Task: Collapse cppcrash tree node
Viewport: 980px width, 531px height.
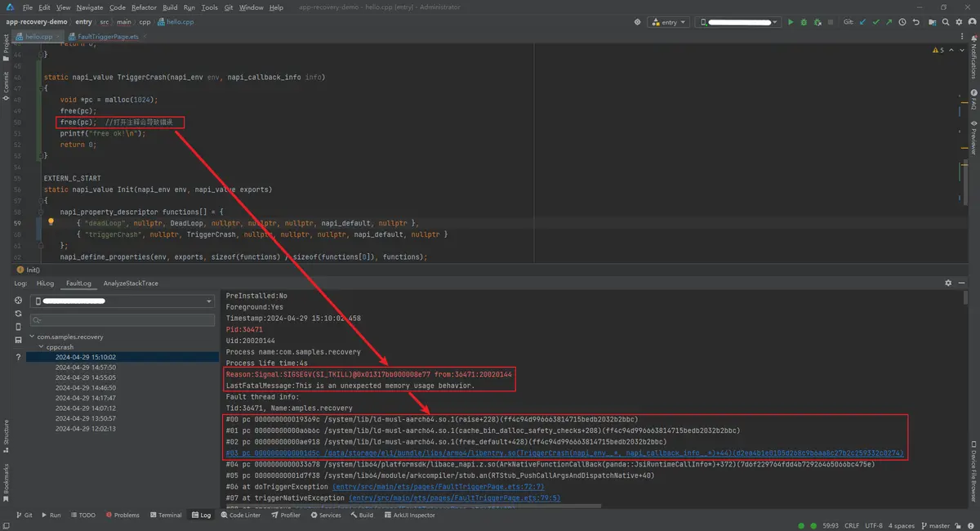Action: pyautogui.click(x=41, y=347)
